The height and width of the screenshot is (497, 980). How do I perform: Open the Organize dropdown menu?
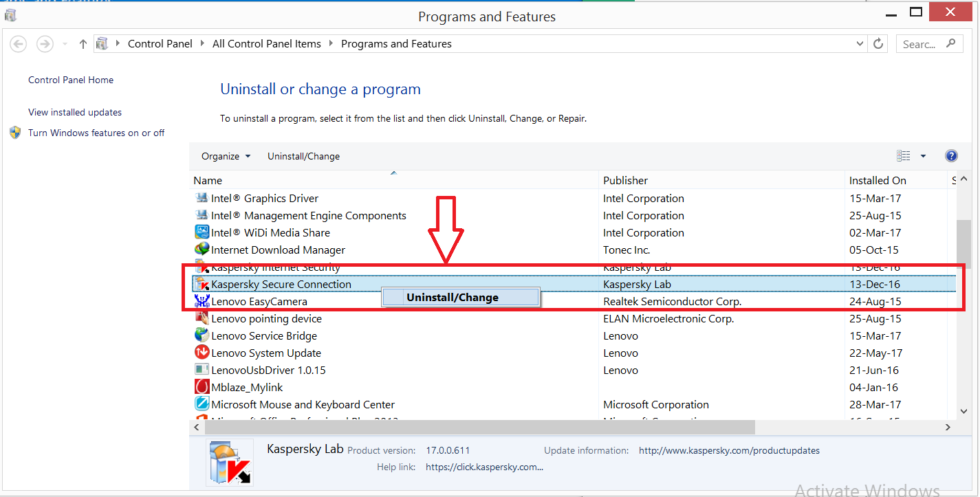226,156
